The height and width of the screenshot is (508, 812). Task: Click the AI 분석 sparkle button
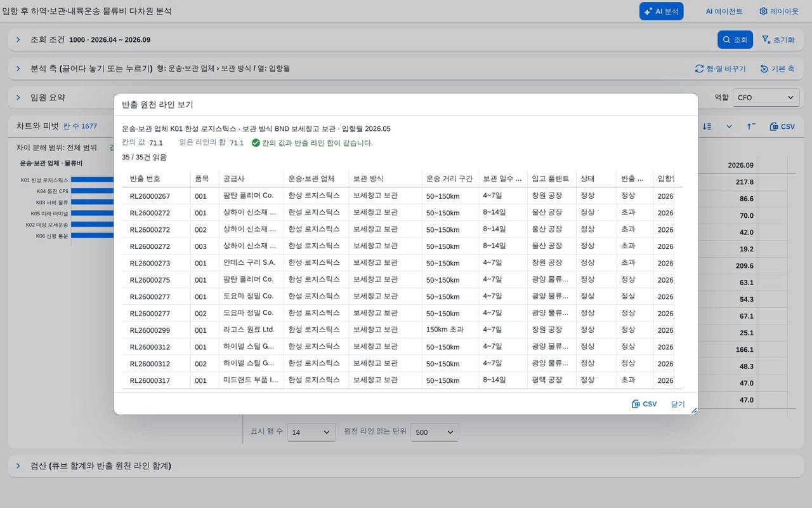[661, 11]
